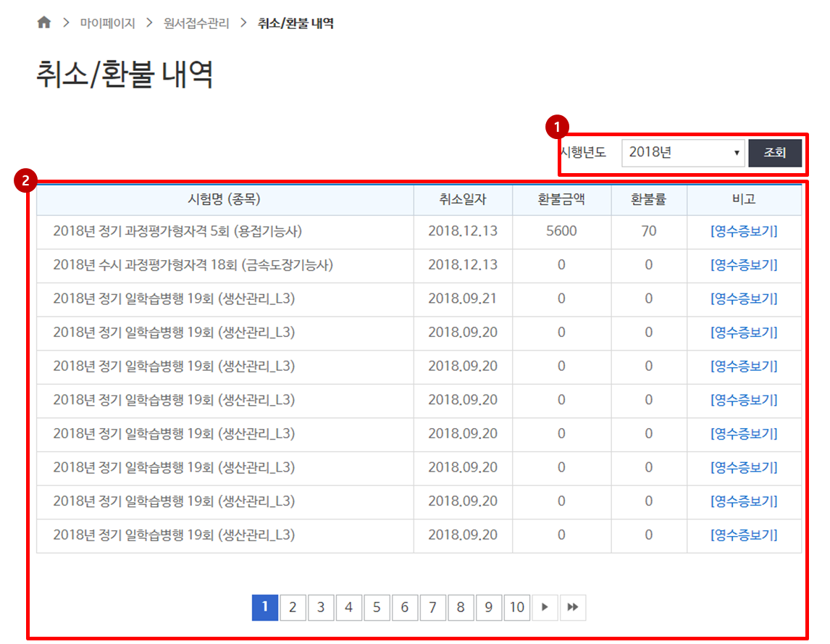The width and height of the screenshot is (830, 644).
Task: Click 환불금액 column header
Action: point(561,200)
